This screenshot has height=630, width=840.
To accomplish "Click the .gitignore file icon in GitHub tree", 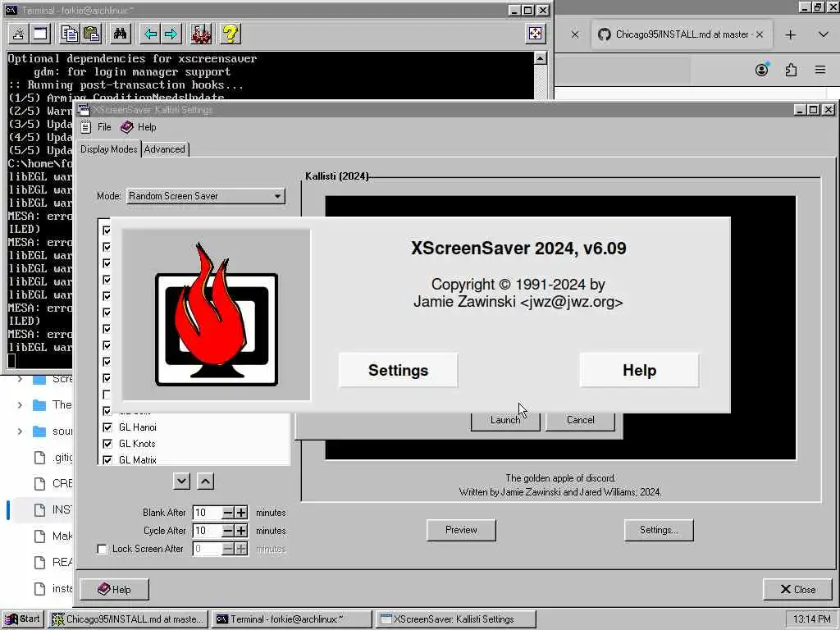I will point(39,458).
